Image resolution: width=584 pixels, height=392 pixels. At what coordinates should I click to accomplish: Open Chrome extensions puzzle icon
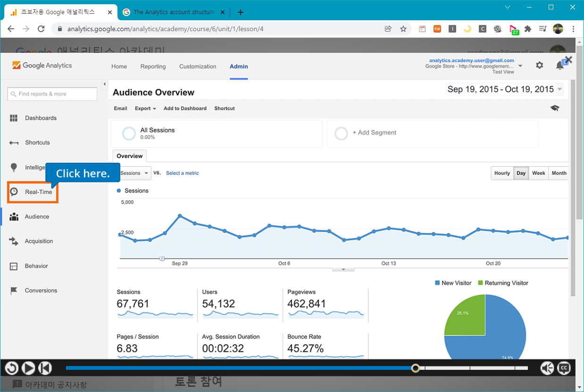click(528, 29)
